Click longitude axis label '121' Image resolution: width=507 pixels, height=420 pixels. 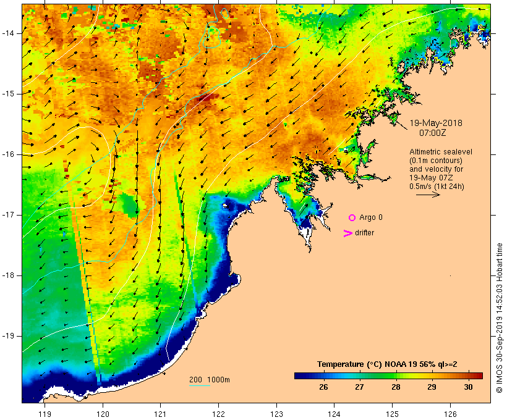pos(160,414)
